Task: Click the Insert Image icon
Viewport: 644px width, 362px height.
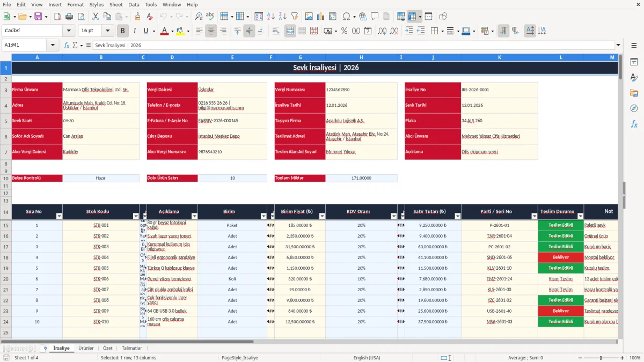Action: click(x=310, y=17)
